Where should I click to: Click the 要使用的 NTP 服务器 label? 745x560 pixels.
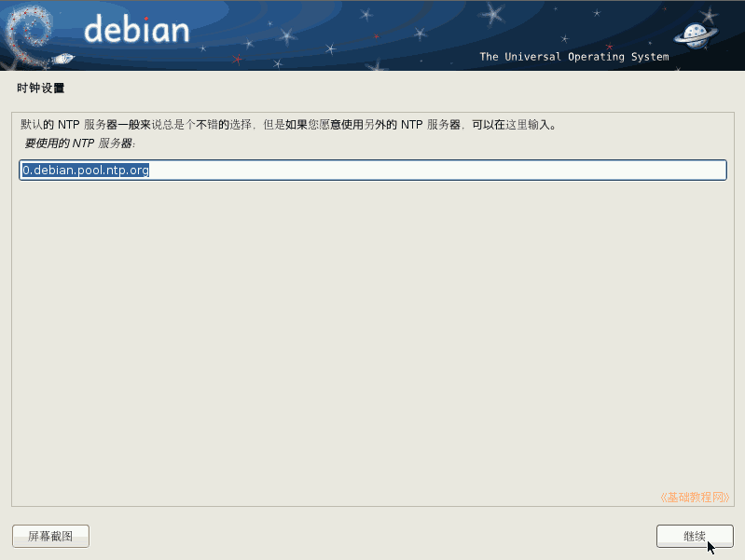tap(80, 143)
